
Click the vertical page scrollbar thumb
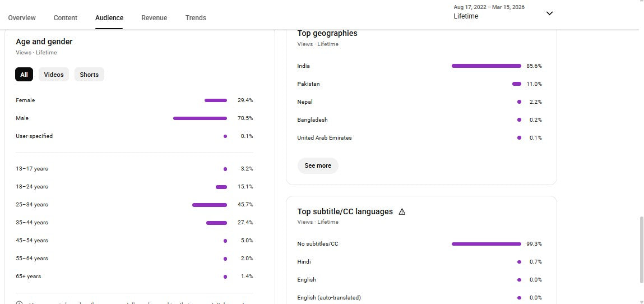pyautogui.click(x=641, y=250)
